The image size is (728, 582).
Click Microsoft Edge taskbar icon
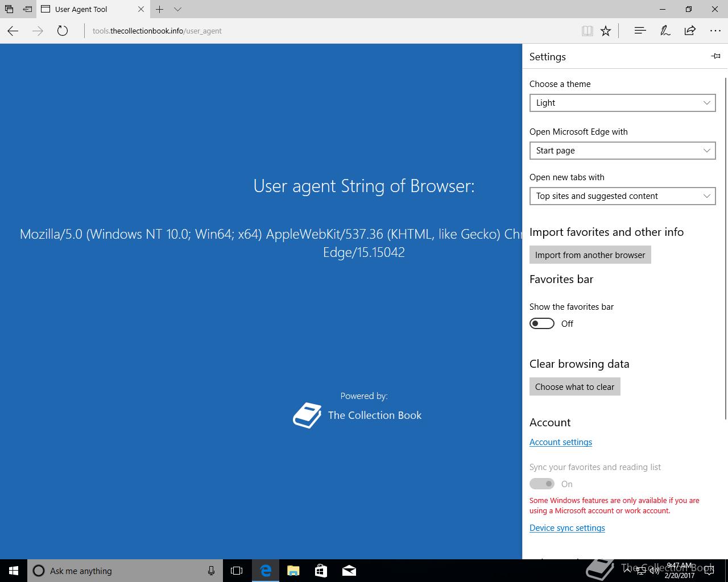pyautogui.click(x=265, y=571)
